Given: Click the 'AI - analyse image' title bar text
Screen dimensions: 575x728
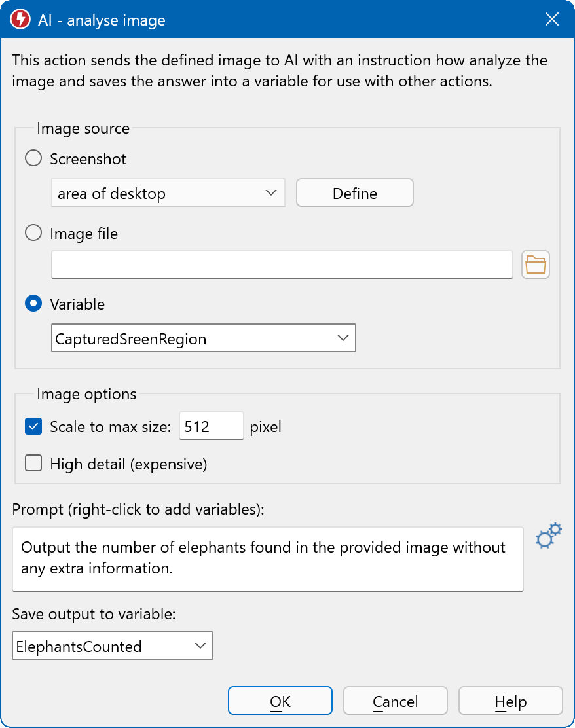Looking at the screenshot, I should [x=102, y=20].
